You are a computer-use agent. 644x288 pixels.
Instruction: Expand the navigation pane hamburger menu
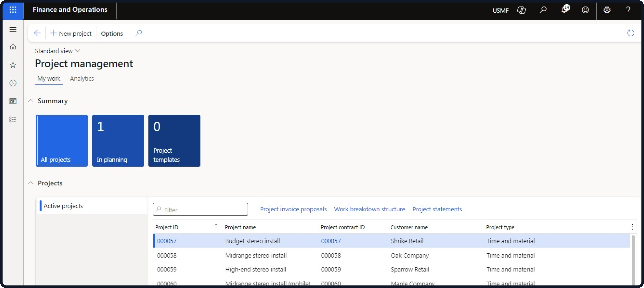click(13, 29)
